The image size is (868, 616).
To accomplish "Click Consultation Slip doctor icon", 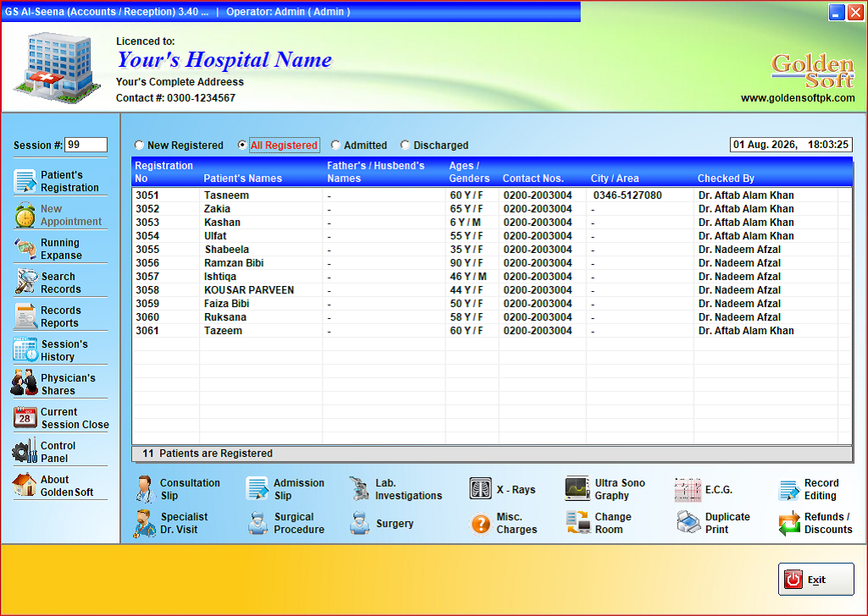I will [x=145, y=489].
